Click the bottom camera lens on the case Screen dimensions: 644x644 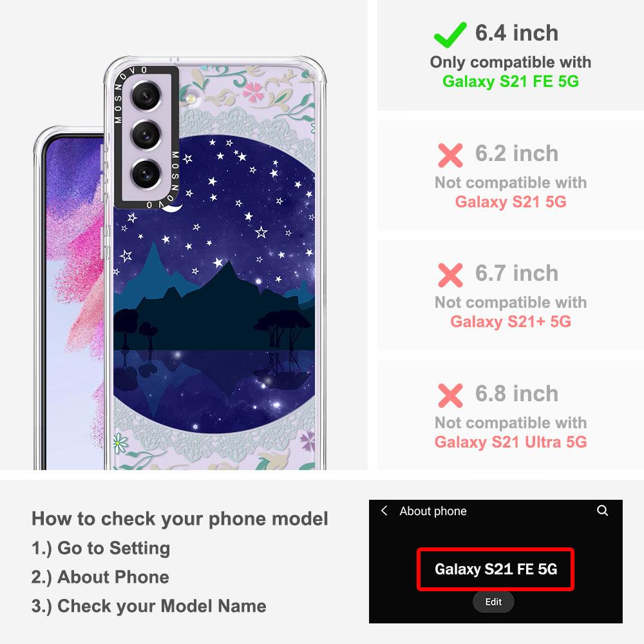(x=146, y=173)
